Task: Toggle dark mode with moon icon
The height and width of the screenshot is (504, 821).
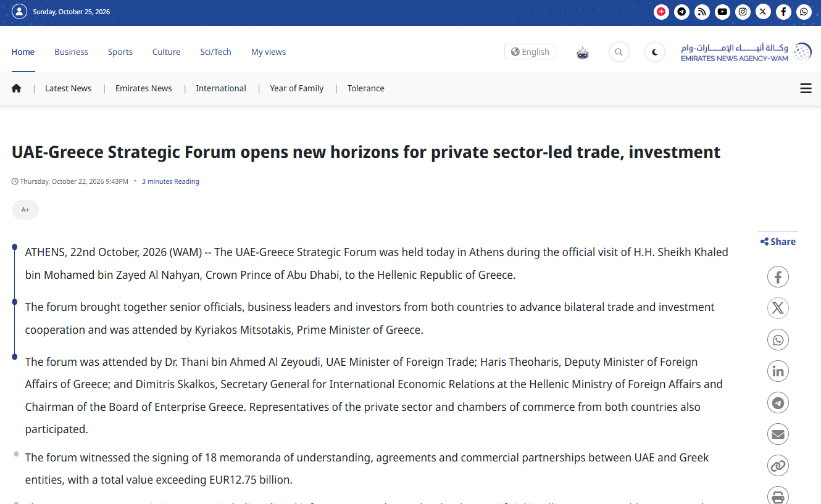Action: pyautogui.click(x=655, y=52)
